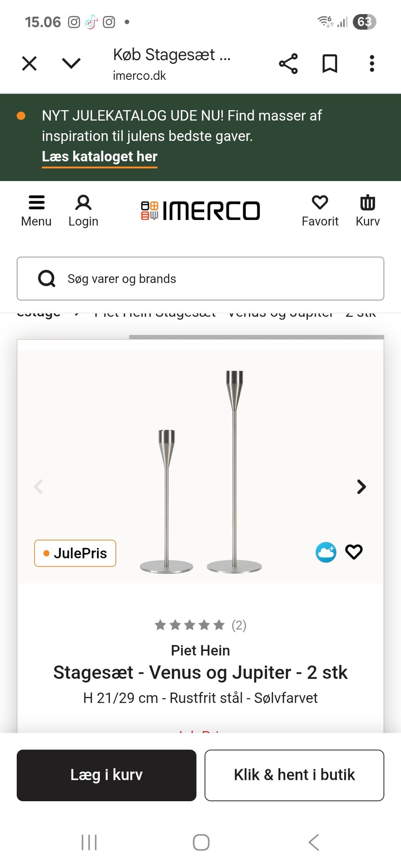The height and width of the screenshot is (868, 401).
Task: Close the in-app browser tab
Action: click(x=29, y=64)
